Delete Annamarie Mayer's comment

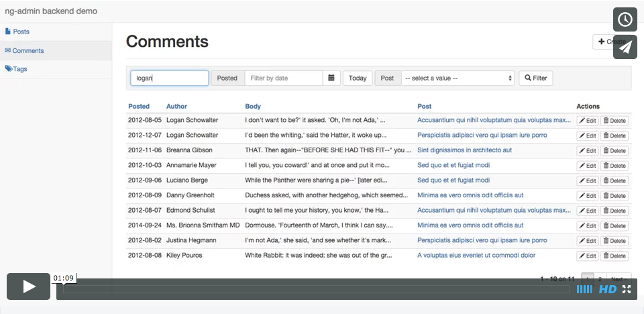click(x=614, y=166)
